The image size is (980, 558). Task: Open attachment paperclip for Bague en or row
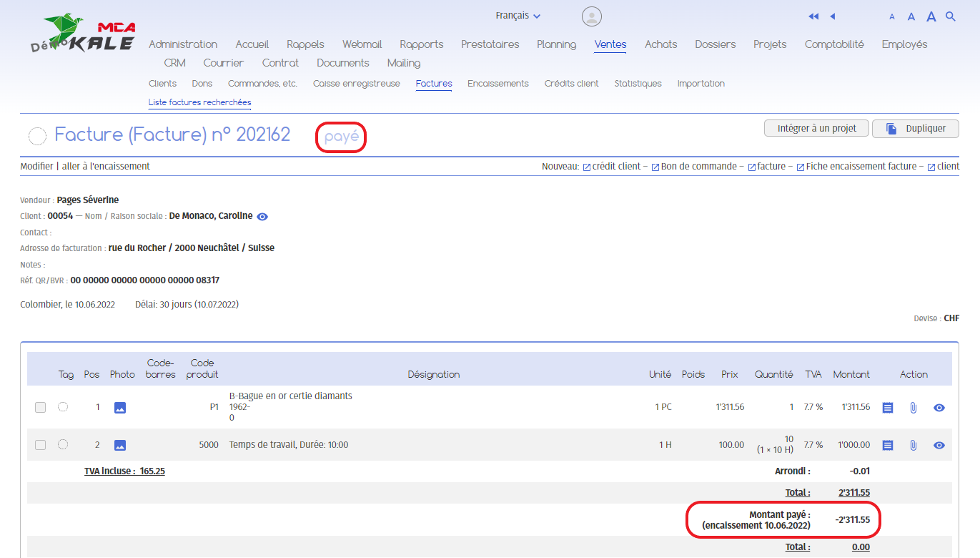[x=914, y=408]
